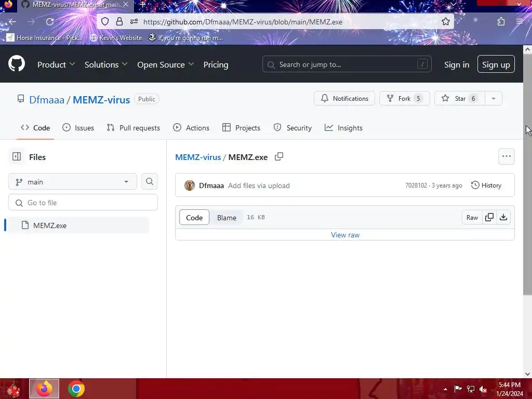Click the muted volume tray icon
Image resolution: width=532 pixels, height=399 pixels.
[x=483, y=389]
